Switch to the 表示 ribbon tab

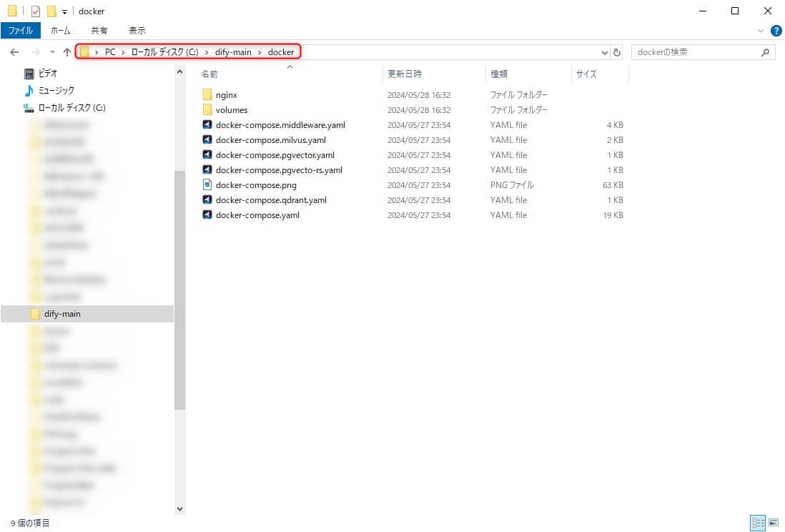click(x=137, y=30)
